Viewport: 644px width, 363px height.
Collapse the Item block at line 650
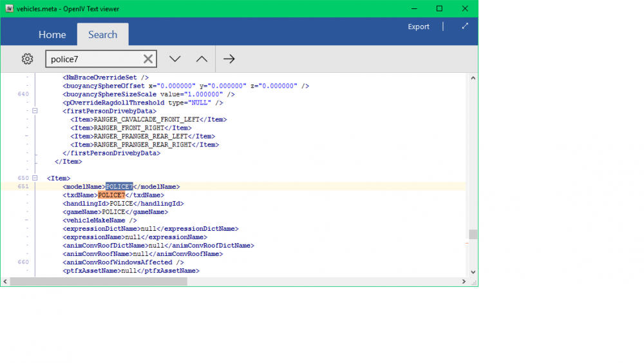(x=35, y=178)
